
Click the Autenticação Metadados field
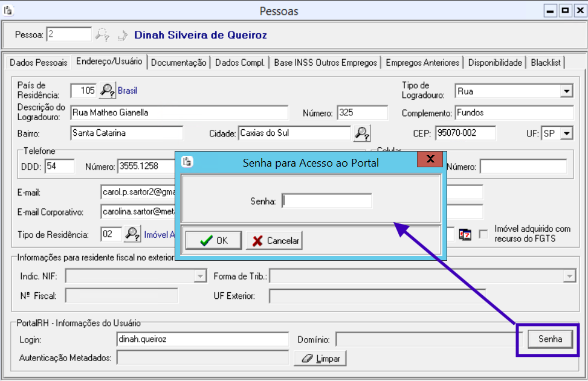pos(202,357)
